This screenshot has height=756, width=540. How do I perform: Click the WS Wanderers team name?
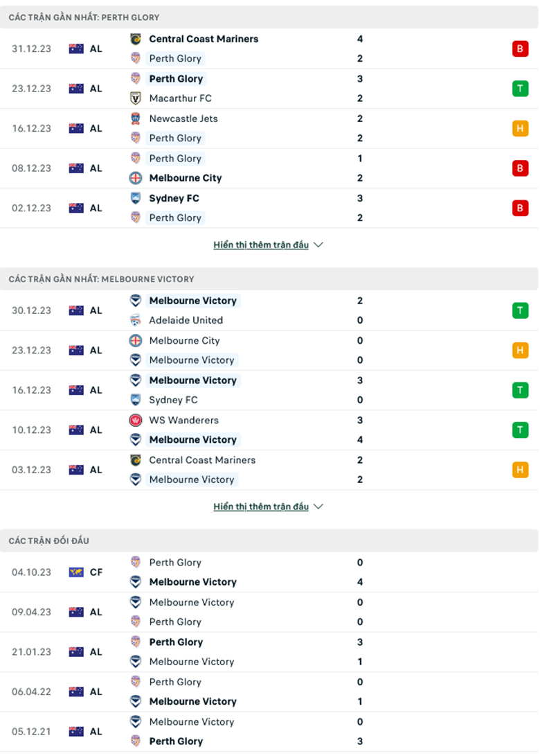(183, 420)
